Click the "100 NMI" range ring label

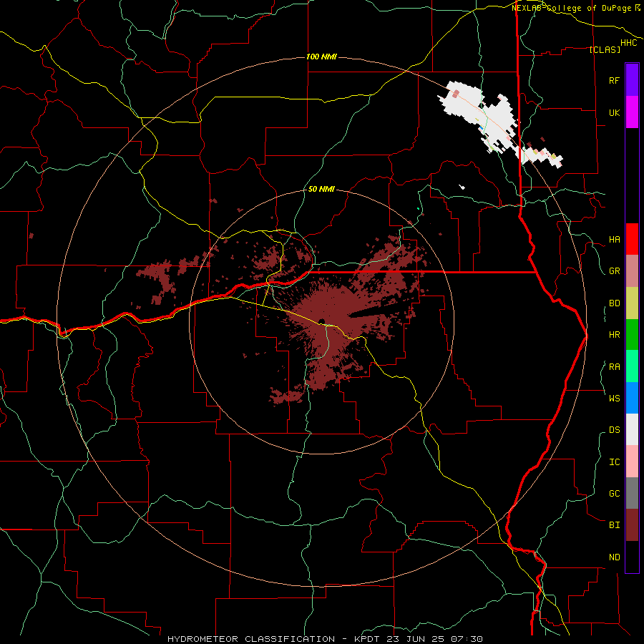[x=321, y=57]
